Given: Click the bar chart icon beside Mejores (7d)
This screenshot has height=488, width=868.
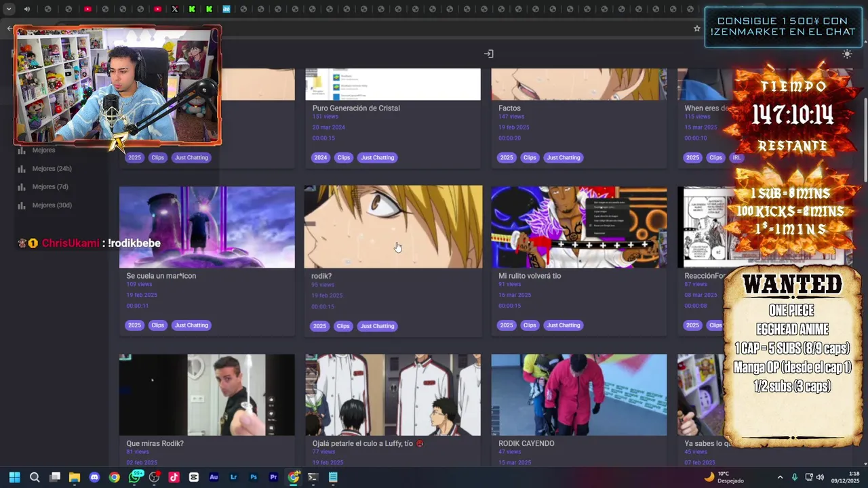Looking at the screenshot, I should 21,187.
